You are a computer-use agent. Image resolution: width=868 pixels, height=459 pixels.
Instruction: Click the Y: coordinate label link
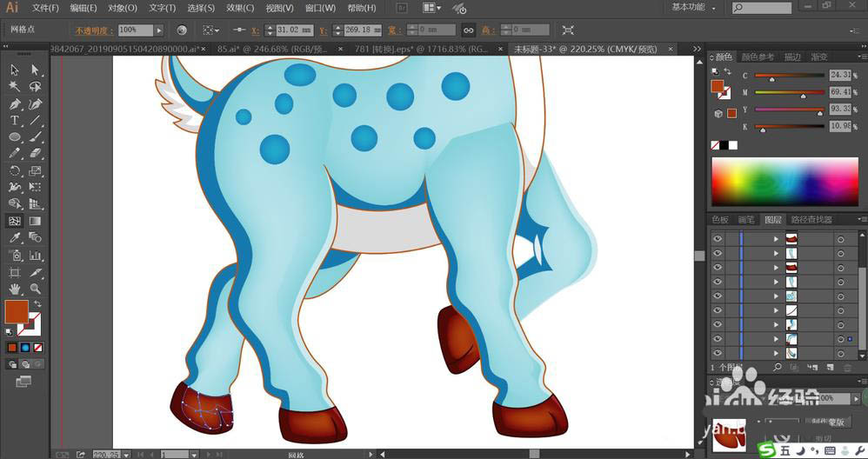(324, 30)
